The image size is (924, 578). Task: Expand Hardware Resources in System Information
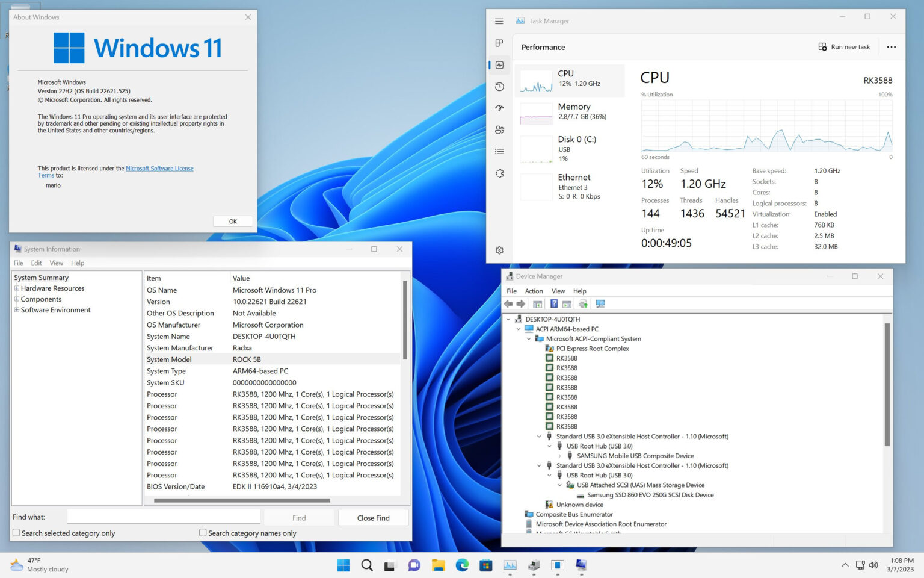pyautogui.click(x=16, y=288)
